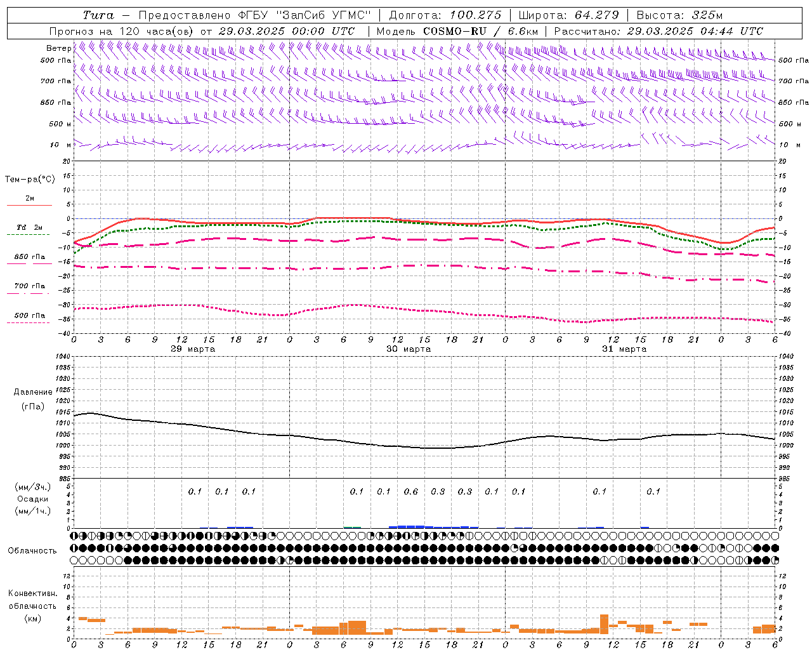Click "Прогноз на 120 часа(ов)" text

pos(122,31)
